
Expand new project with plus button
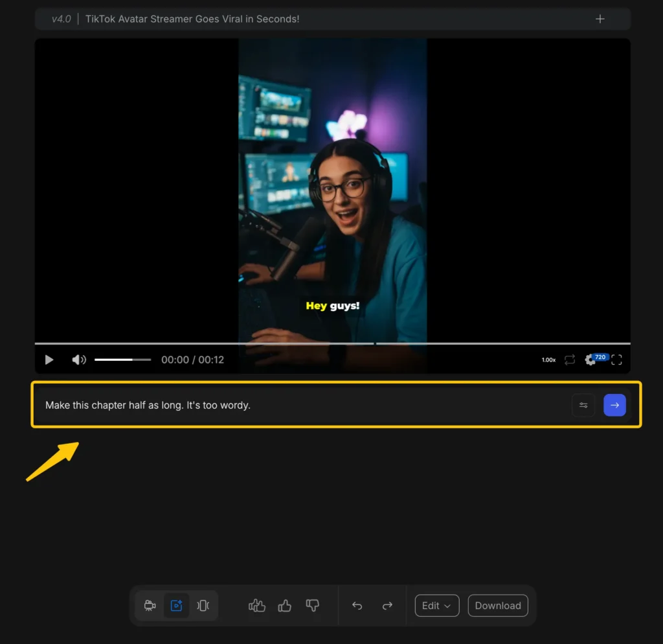click(600, 19)
